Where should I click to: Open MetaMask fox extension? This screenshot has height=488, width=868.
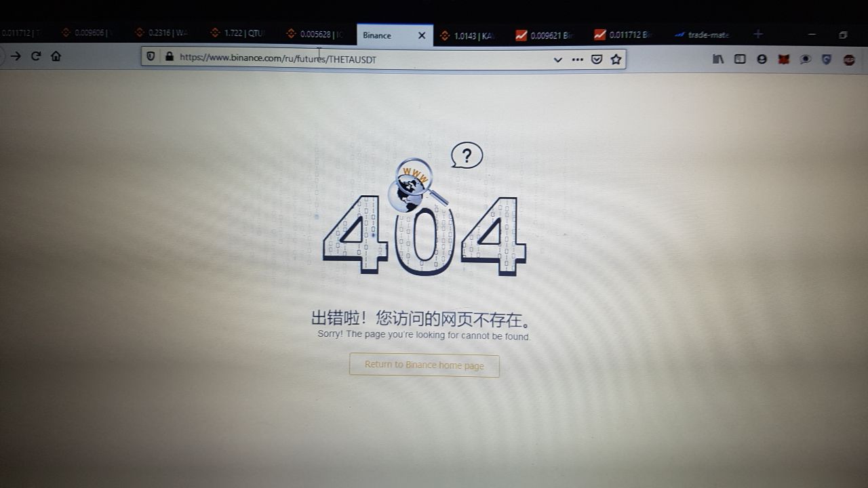(783, 59)
